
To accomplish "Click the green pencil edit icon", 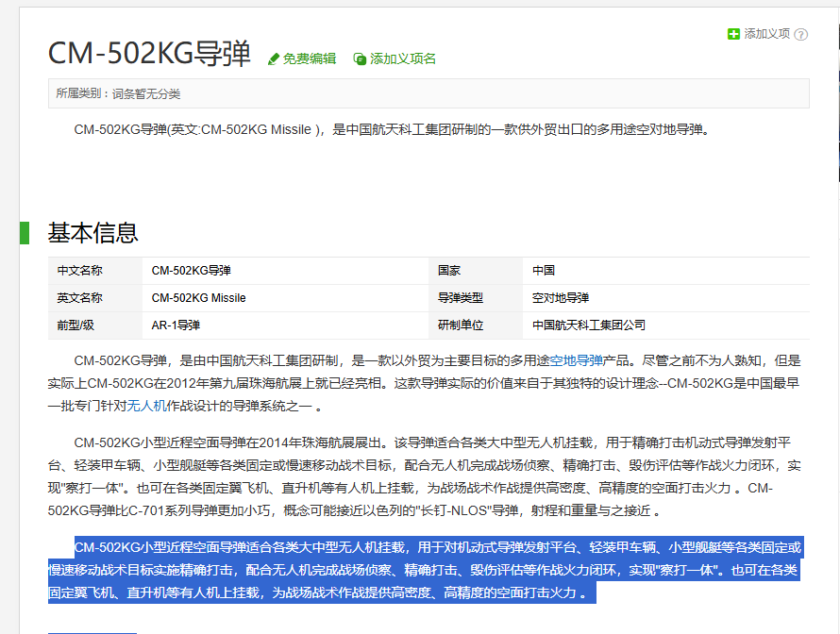I will [274, 58].
